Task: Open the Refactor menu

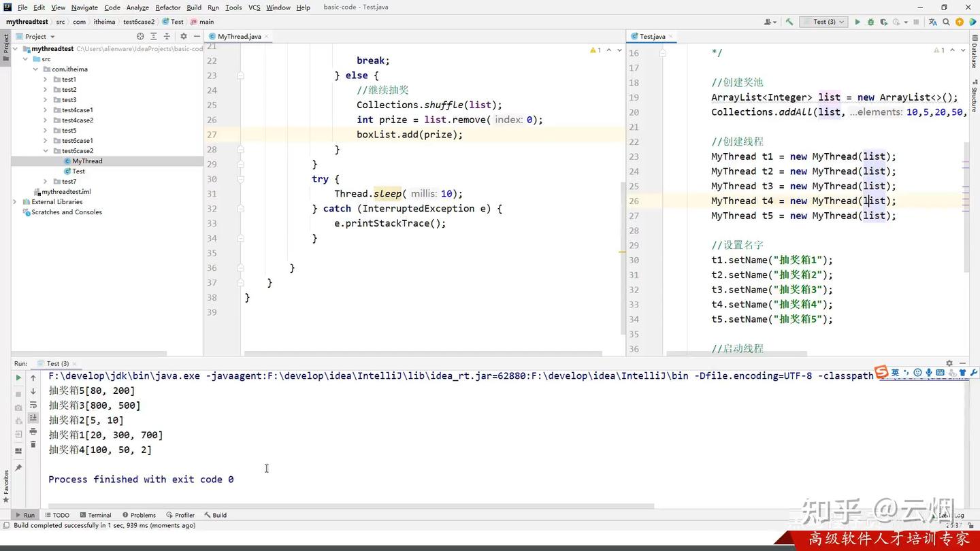Action: tap(167, 7)
